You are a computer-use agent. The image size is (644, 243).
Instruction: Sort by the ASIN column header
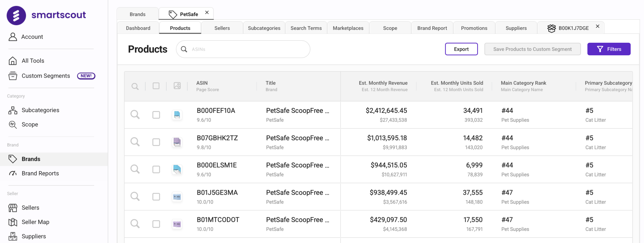[x=202, y=83]
